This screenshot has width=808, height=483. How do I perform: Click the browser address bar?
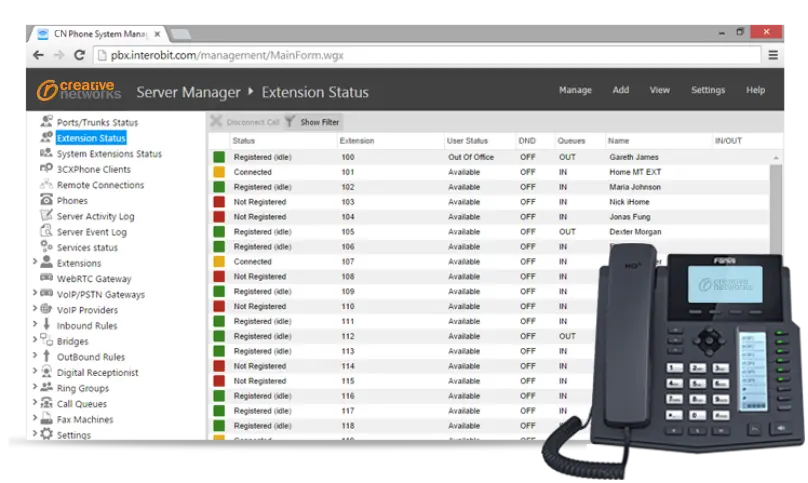(x=420, y=55)
